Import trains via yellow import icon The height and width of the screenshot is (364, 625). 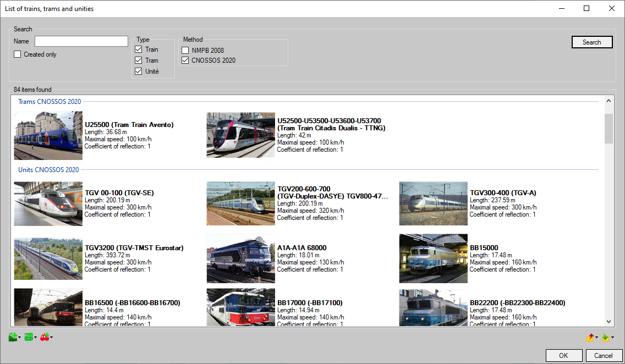pyautogui.click(x=605, y=339)
